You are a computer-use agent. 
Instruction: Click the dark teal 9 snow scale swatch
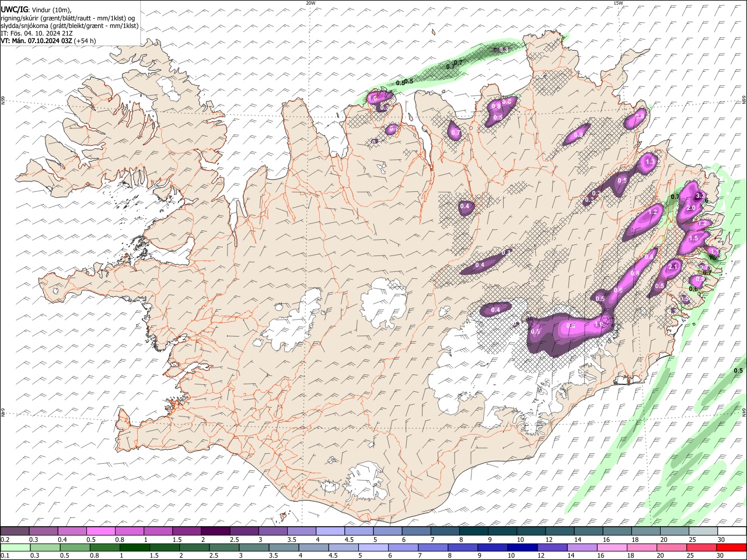point(501,531)
